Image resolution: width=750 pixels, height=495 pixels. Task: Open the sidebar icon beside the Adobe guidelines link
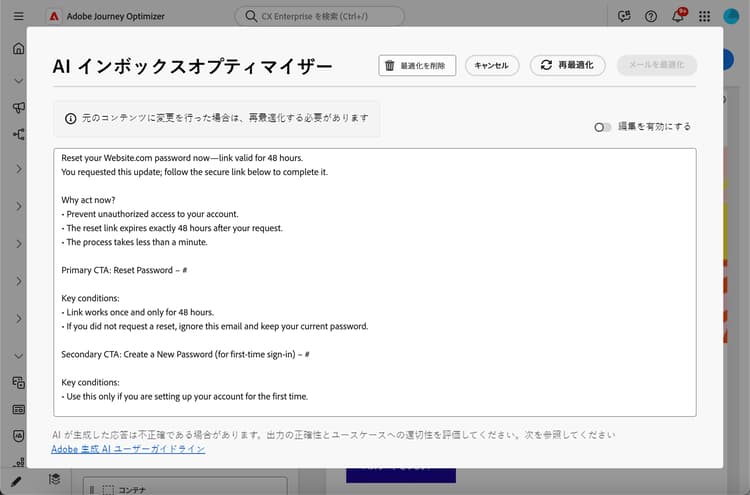coord(19,462)
